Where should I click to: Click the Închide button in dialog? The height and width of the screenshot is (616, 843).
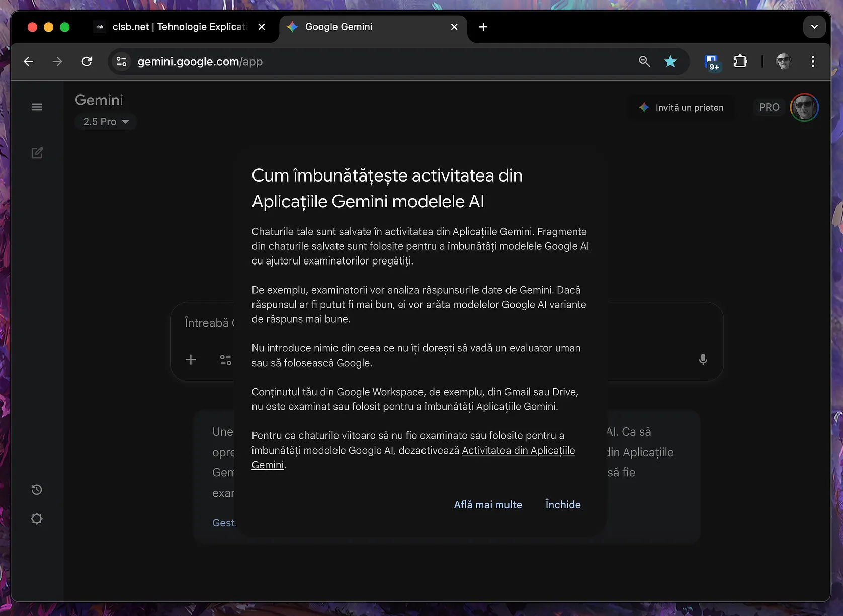point(563,505)
